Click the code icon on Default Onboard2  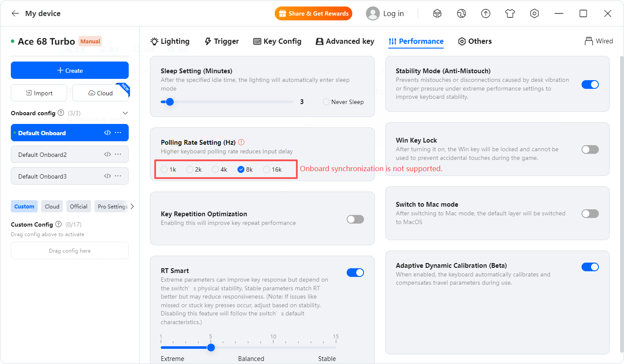(x=107, y=154)
